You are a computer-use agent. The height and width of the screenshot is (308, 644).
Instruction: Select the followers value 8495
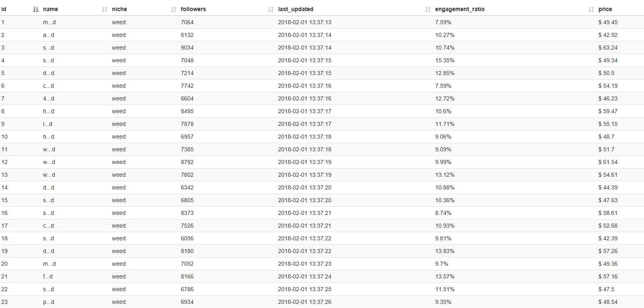point(187,111)
